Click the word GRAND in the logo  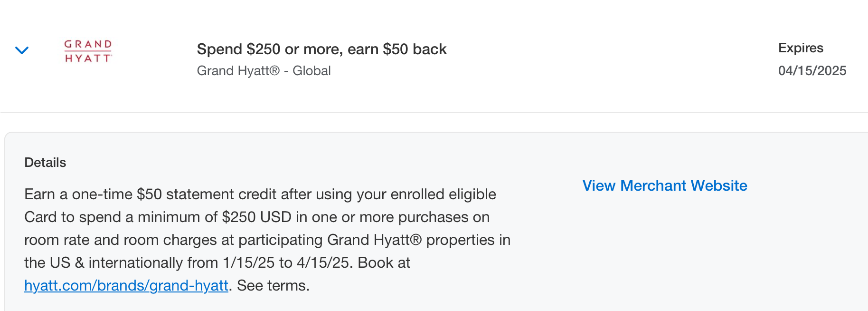click(88, 44)
